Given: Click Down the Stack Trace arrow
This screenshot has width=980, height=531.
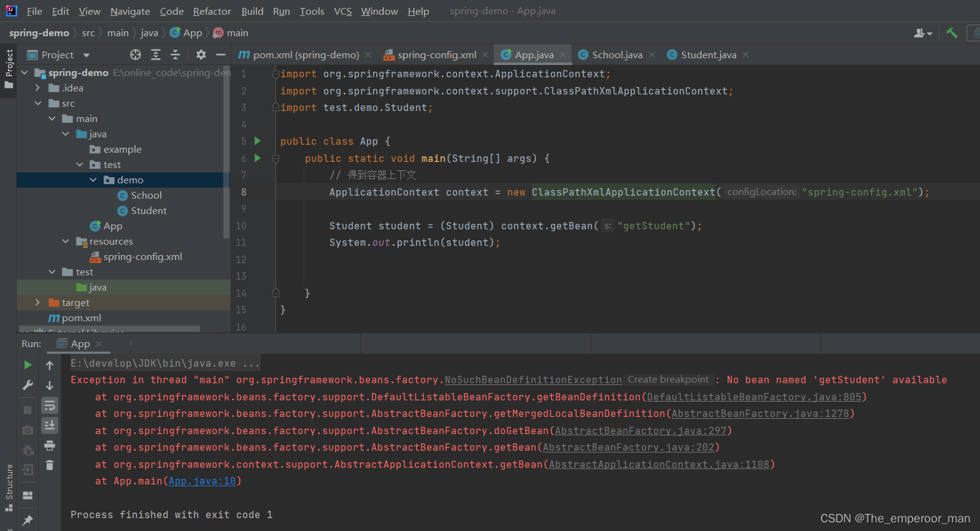Looking at the screenshot, I should pos(50,385).
